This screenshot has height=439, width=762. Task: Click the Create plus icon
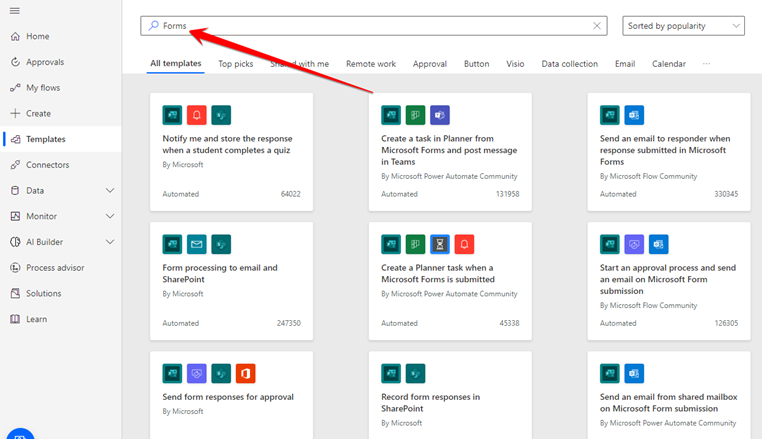(15, 113)
